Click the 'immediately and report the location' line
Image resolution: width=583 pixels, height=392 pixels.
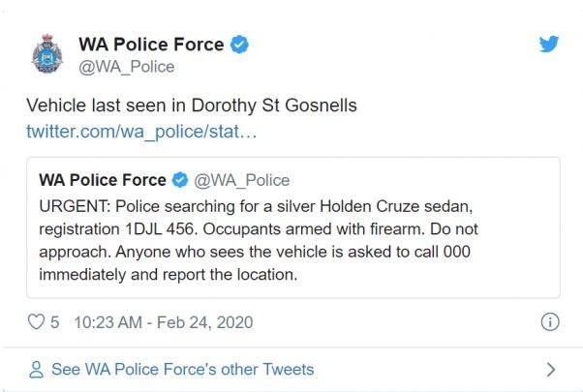click(169, 275)
